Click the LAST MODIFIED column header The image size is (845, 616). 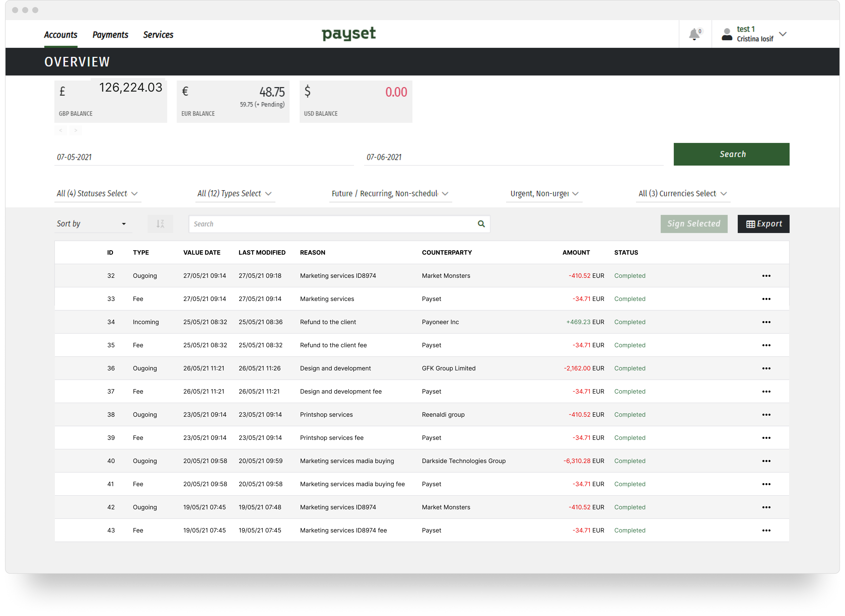tap(262, 252)
